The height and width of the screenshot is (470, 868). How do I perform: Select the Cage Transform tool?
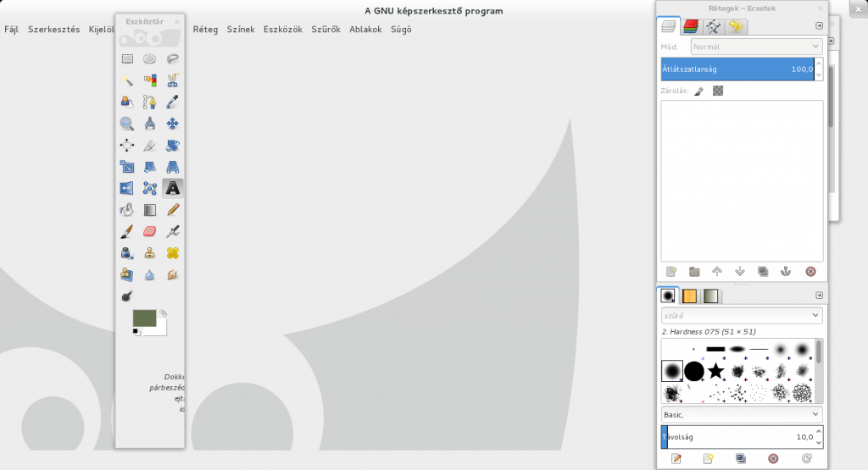(x=149, y=188)
